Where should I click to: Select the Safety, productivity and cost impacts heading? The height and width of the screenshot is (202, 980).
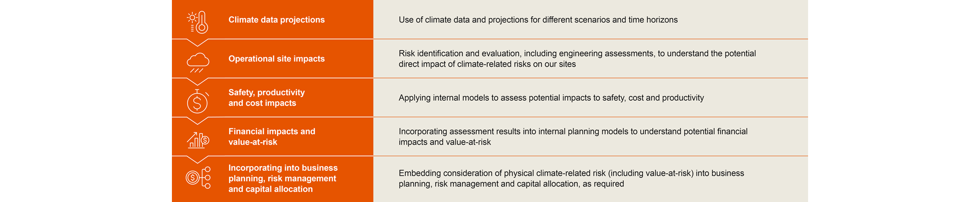(x=266, y=98)
